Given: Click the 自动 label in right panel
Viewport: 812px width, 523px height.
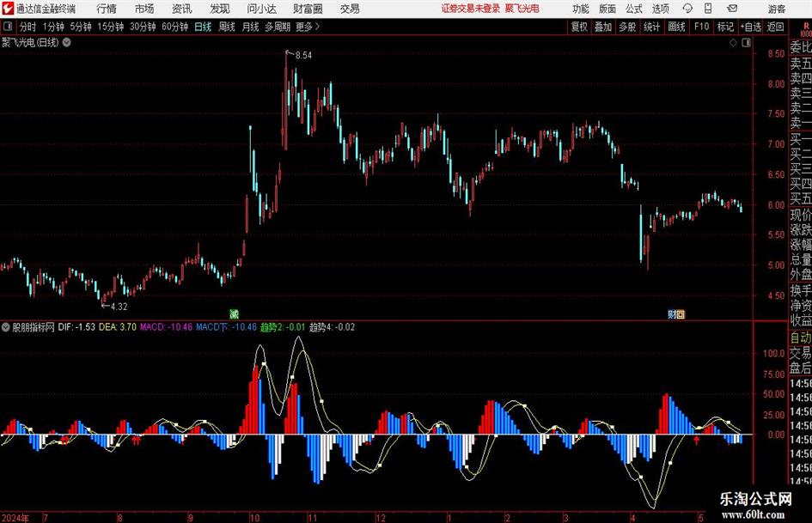Looking at the screenshot, I should pos(801,338).
